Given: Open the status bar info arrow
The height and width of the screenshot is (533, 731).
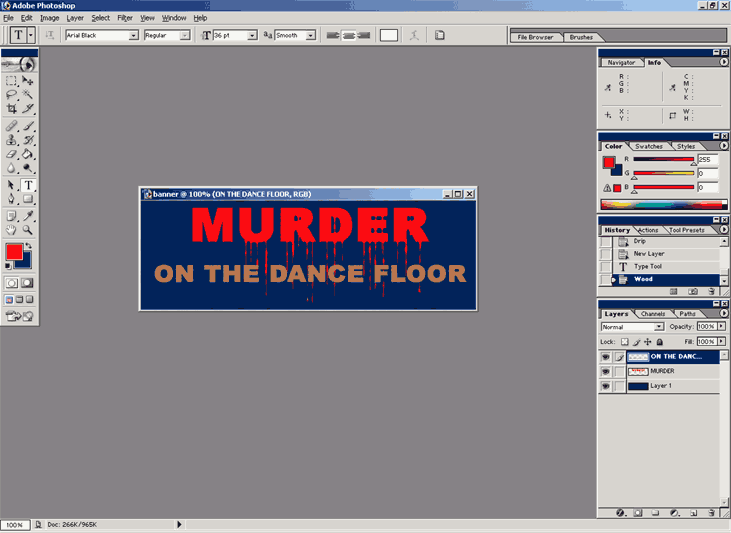Looking at the screenshot, I should (x=179, y=525).
